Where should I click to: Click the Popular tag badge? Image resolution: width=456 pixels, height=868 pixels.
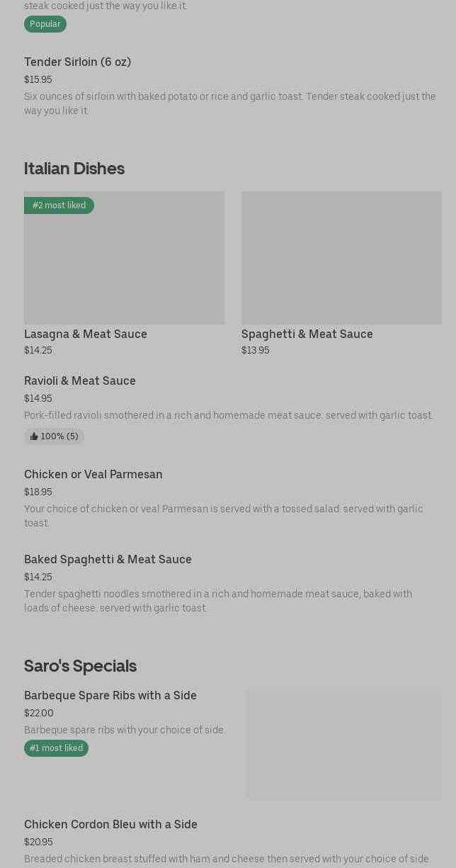pos(45,24)
